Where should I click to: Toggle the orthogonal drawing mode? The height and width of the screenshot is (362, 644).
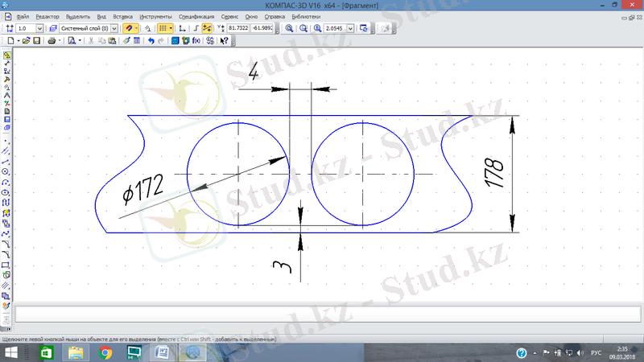[196, 28]
